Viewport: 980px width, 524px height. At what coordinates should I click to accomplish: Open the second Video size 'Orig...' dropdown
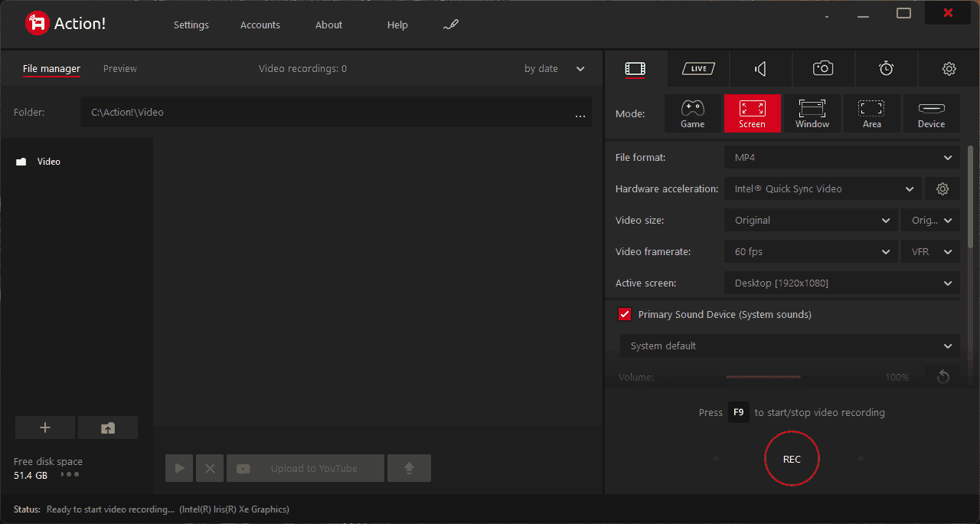(x=930, y=220)
